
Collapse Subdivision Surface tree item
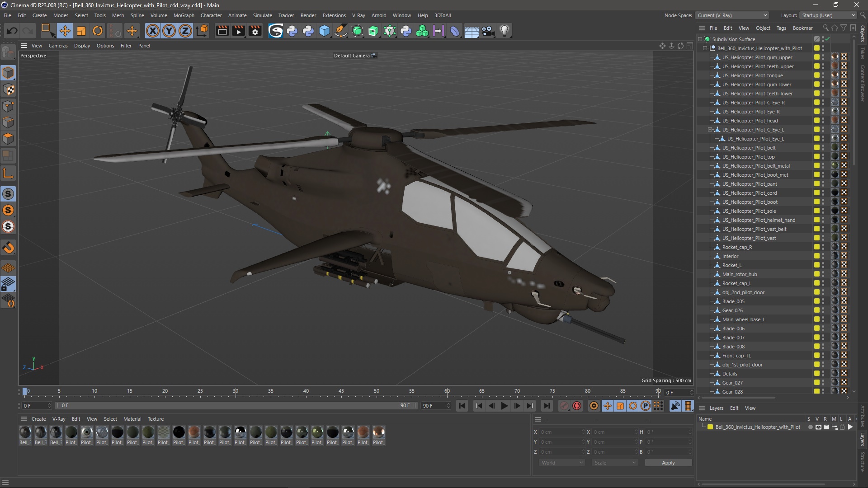coord(700,39)
